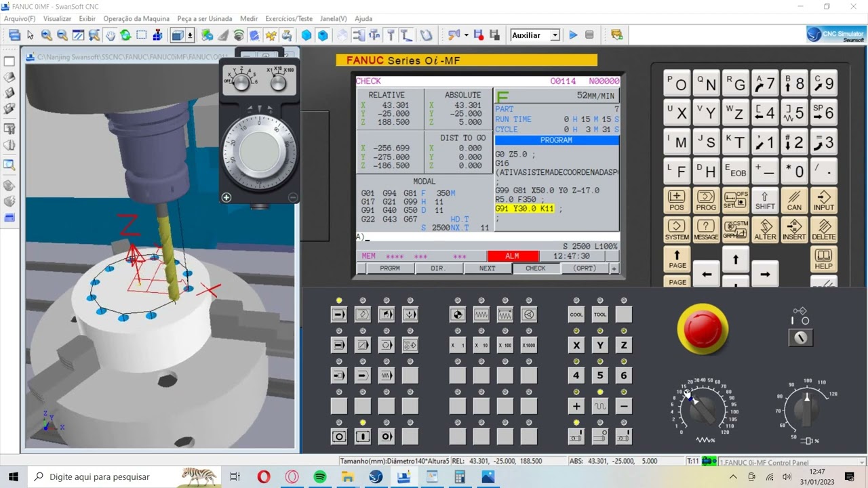Open the Arquivo(F) menu
This screenshot has height=488, width=868.
pyautogui.click(x=20, y=19)
